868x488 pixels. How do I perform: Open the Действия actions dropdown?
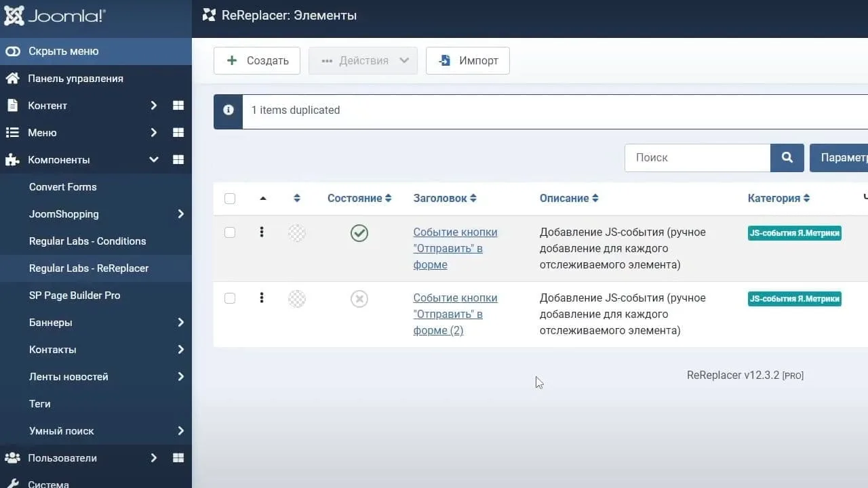363,61
